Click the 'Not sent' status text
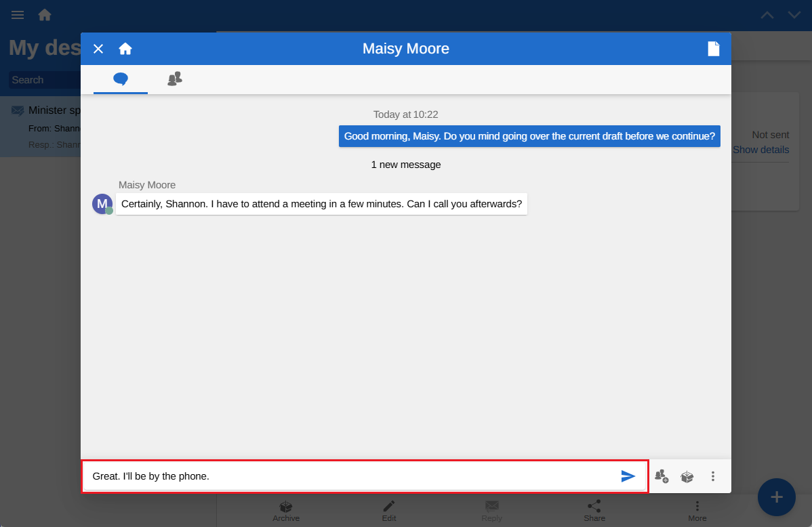This screenshot has width=812, height=527. click(x=770, y=135)
